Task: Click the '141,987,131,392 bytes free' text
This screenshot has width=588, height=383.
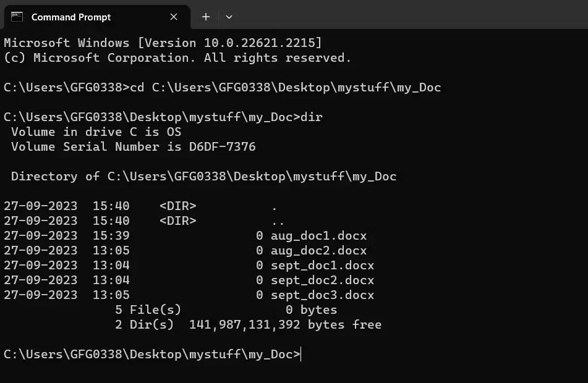Action: point(285,324)
